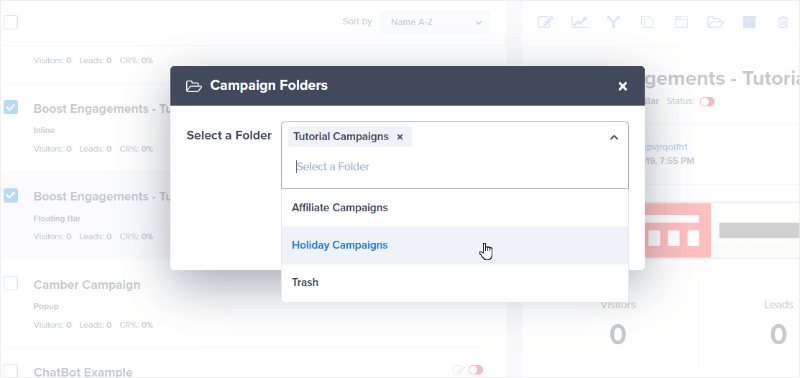
Task: Click the trash can delete icon
Action: tap(783, 22)
